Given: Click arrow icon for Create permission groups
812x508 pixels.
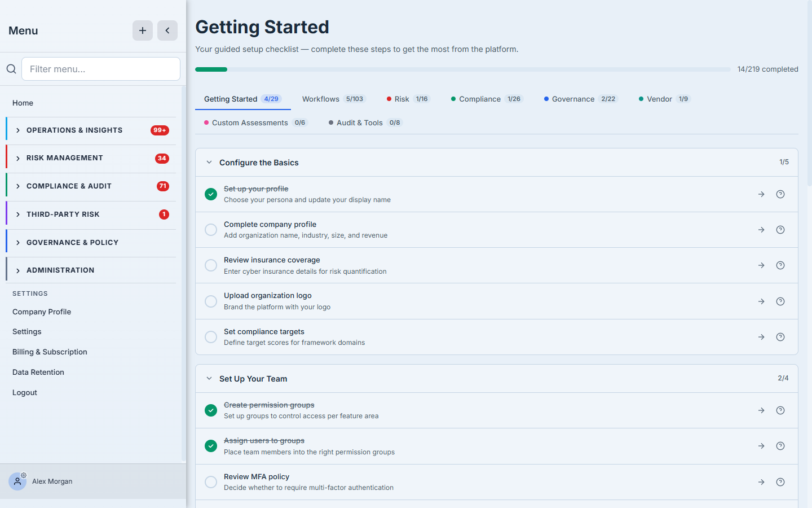Looking at the screenshot, I should click(x=761, y=410).
